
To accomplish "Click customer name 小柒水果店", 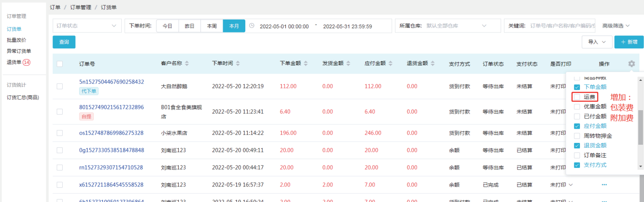I will click(x=174, y=133).
